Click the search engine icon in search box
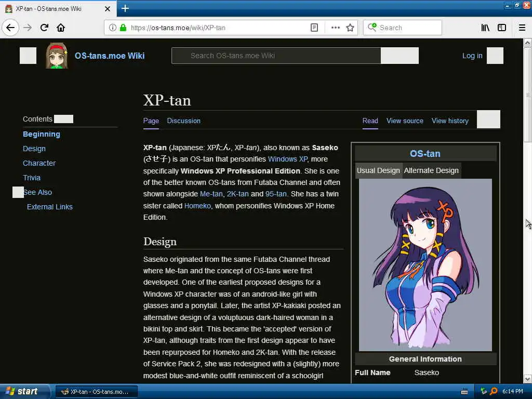The image size is (532, 399). [372, 27]
